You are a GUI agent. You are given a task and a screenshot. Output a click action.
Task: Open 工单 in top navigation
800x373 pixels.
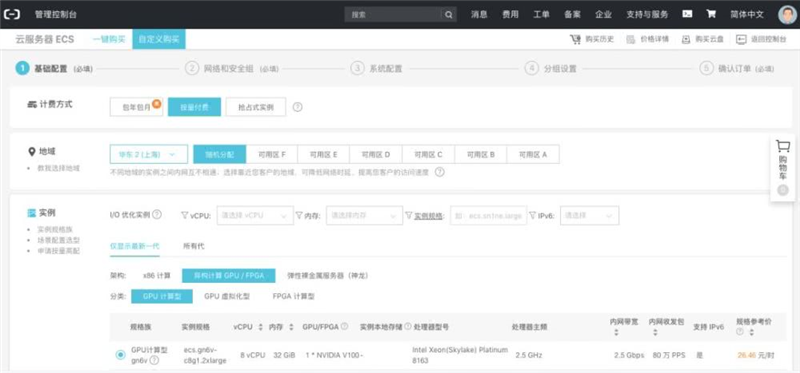click(541, 14)
